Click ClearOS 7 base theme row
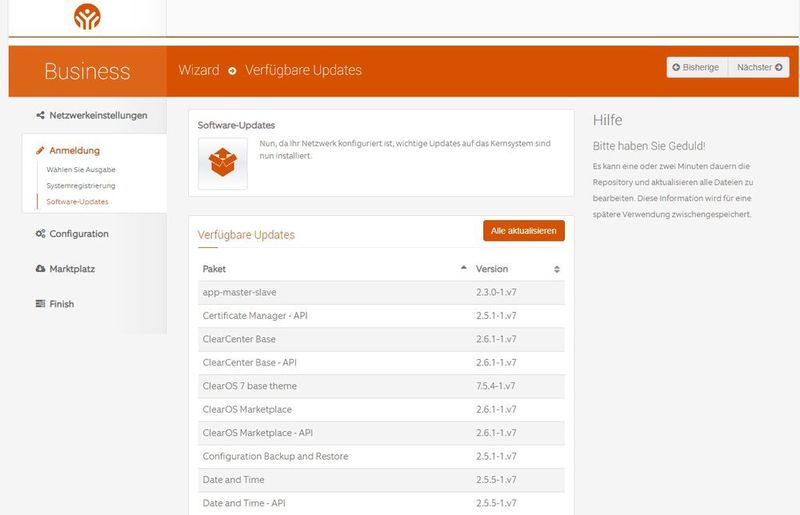The height and width of the screenshot is (515, 800). (x=381, y=386)
